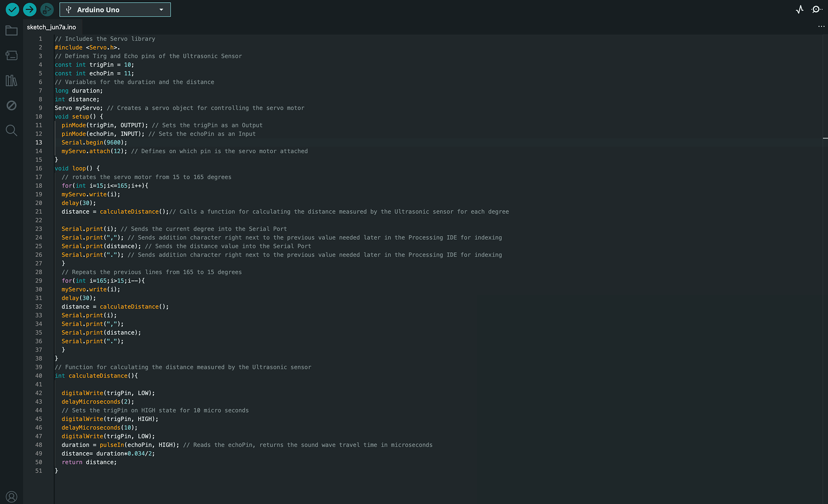Click the Upload arrow button
Image resolution: width=828 pixels, height=504 pixels.
pyautogui.click(x=30, y=9)
